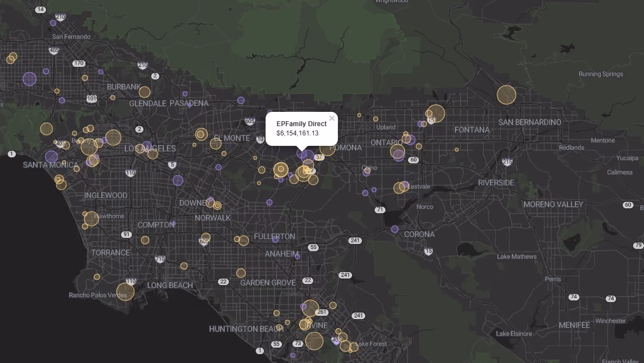Click the 'FULLERTON' map label
644x363 pixels.
pyautogui.click(x=274, y=236)
